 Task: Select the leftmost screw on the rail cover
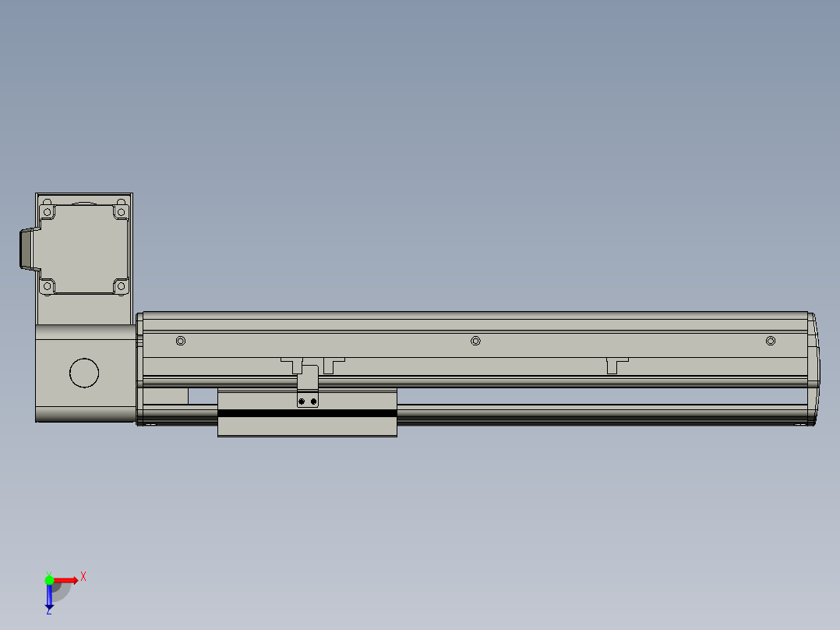click(181, 341)
